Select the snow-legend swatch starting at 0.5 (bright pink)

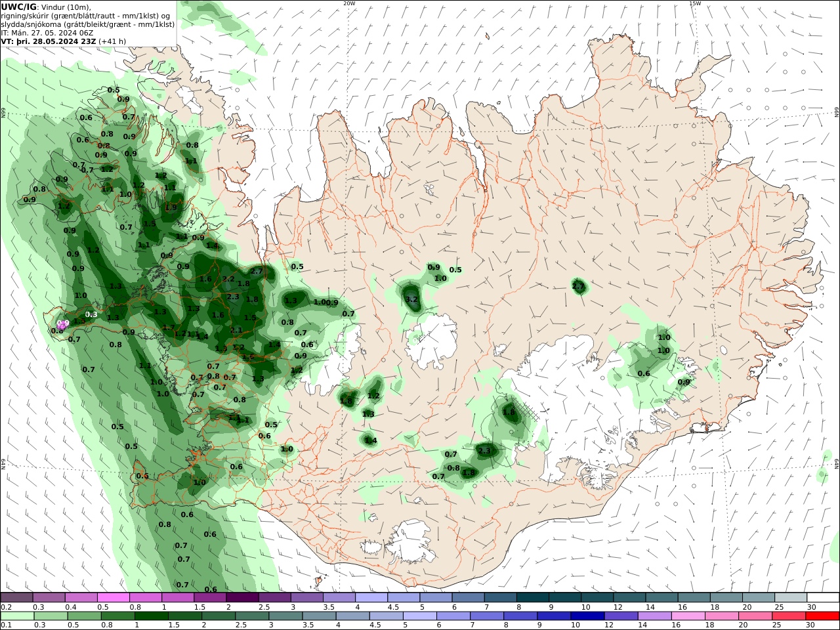[114, 598]
